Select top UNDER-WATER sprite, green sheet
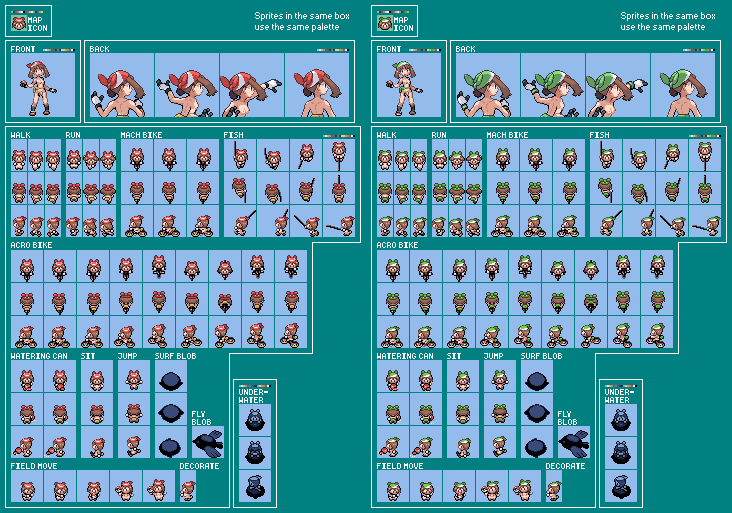 (x=621, y=420)
